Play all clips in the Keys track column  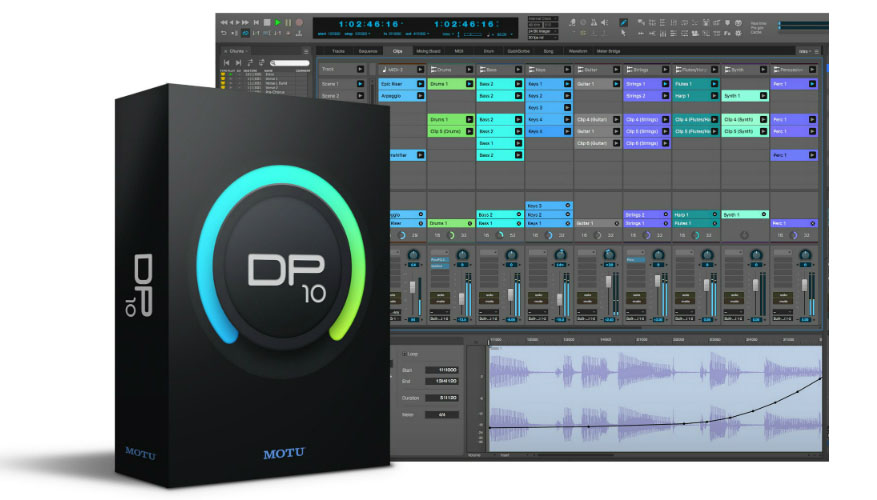(567, 70)
